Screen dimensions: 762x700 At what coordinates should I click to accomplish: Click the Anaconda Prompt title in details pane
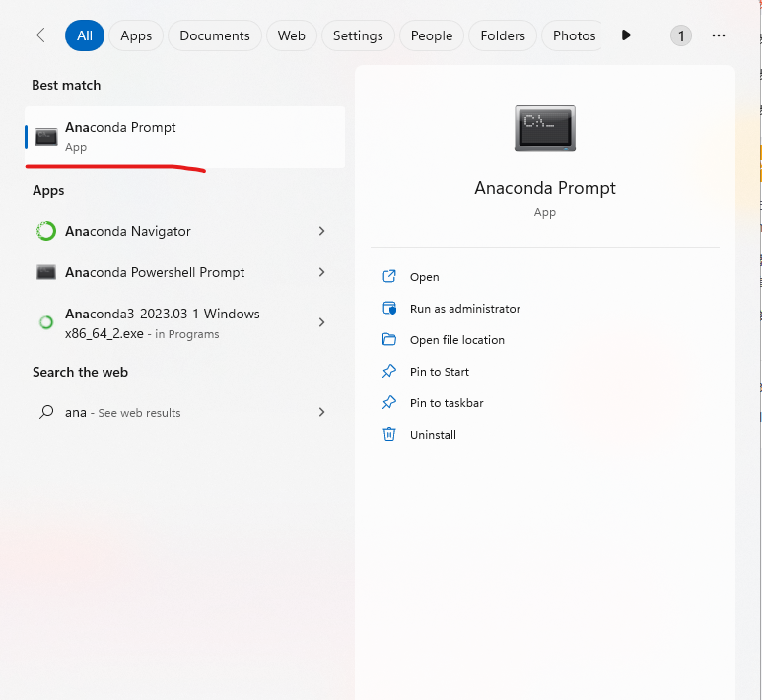(x=545, y=188)
